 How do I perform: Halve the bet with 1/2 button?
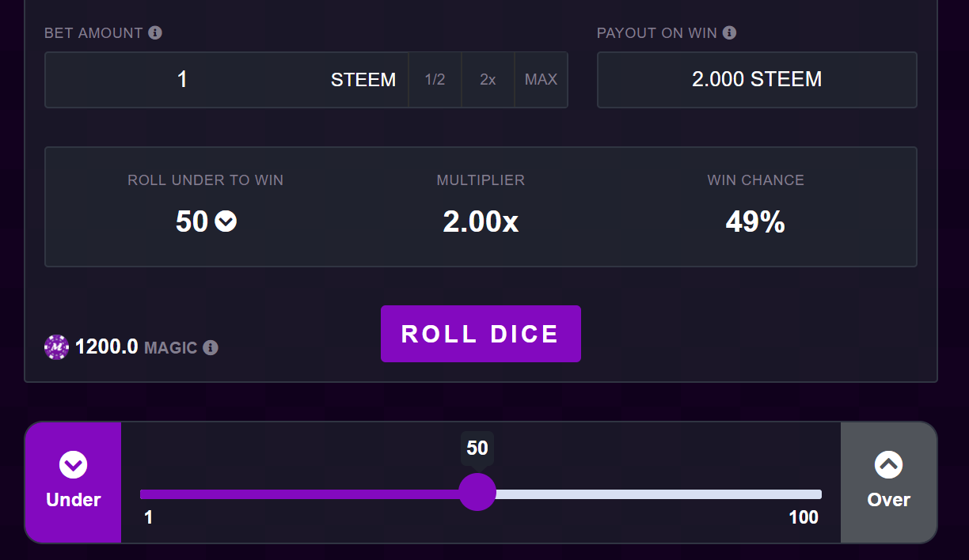tap(435, 80)
